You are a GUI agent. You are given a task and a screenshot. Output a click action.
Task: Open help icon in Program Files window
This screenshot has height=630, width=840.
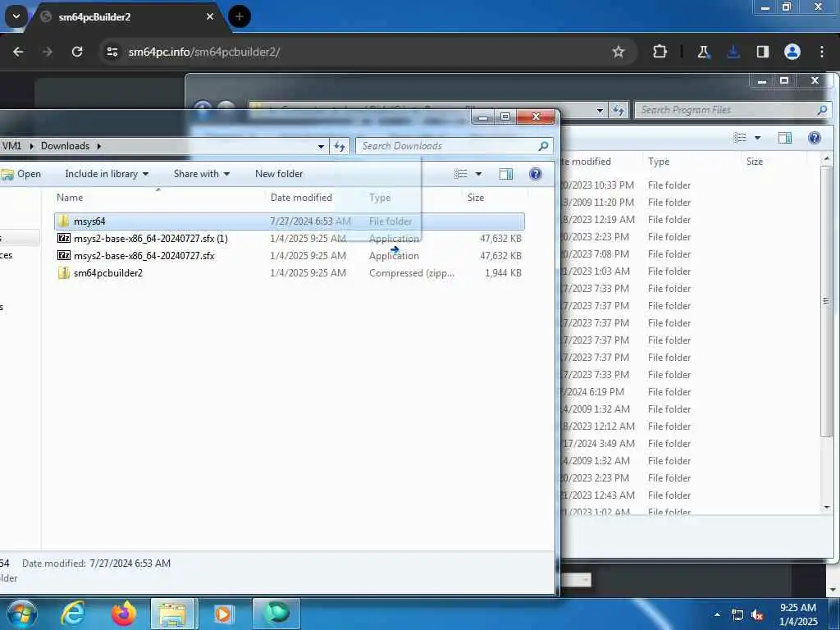point(815,138)
